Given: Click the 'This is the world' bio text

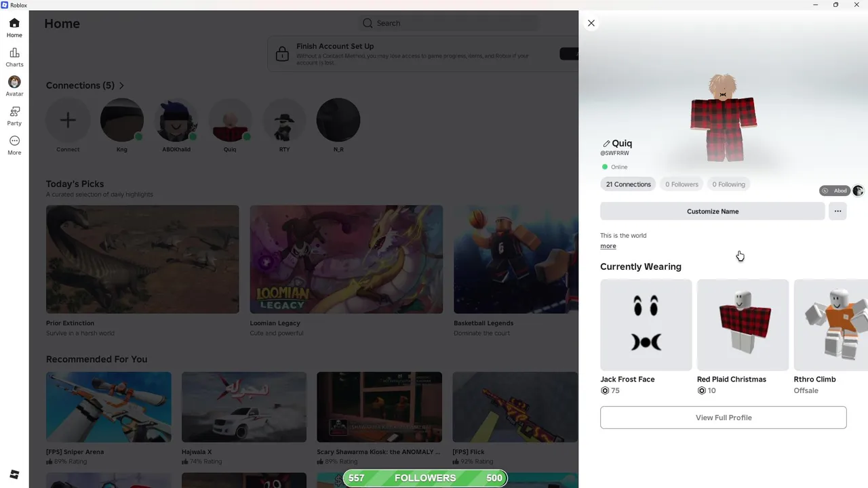Looking at the screenshot, I should pyautogui.click(x=623, y=236).
